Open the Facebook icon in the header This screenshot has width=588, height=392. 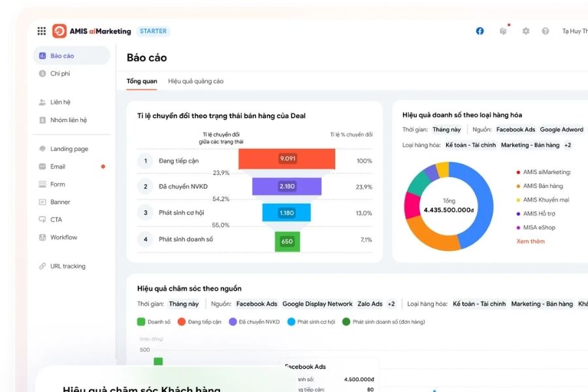tap(480, 31)
